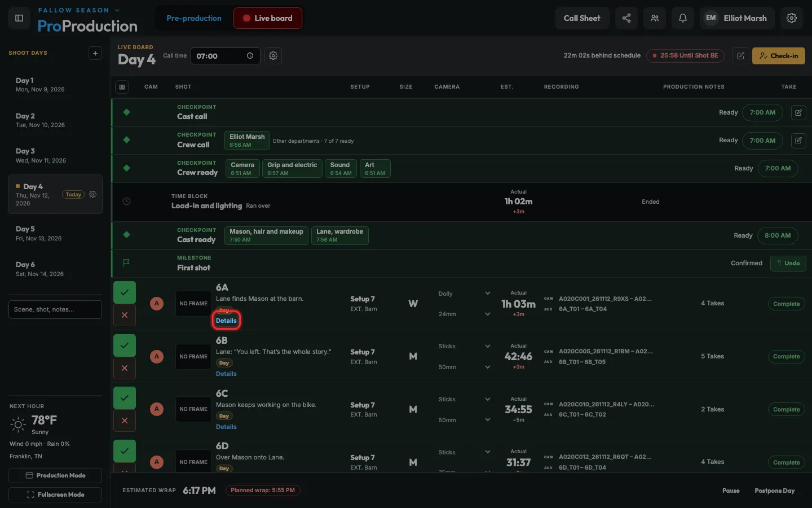The image size is (812, 508).
Task: Undo the First shot milestone
Action: [x=788, y=263]
